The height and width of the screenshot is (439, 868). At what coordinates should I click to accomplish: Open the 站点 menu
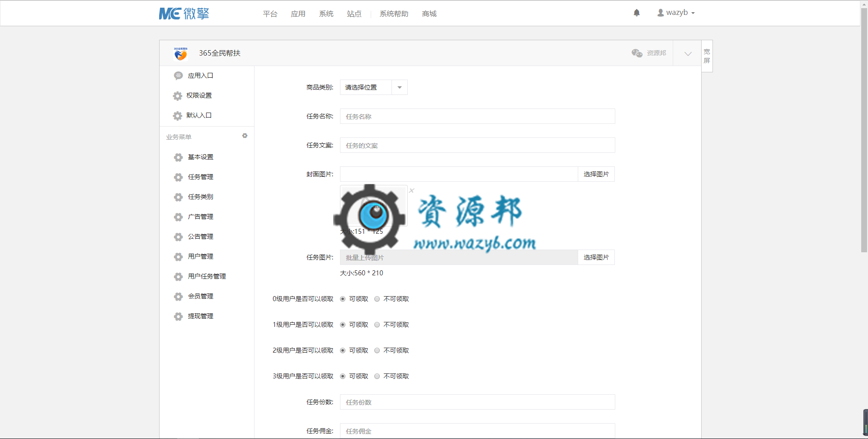coord(354,14)
